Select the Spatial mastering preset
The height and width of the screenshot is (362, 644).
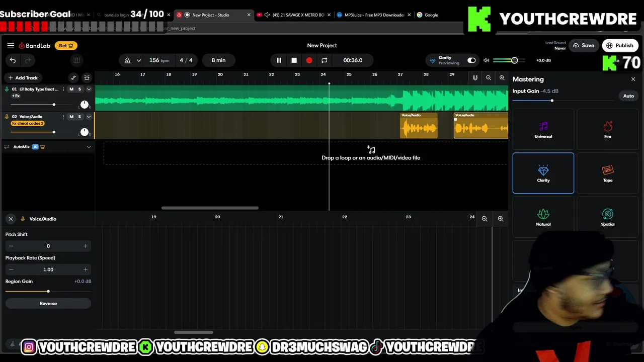[x=608, y=217]
